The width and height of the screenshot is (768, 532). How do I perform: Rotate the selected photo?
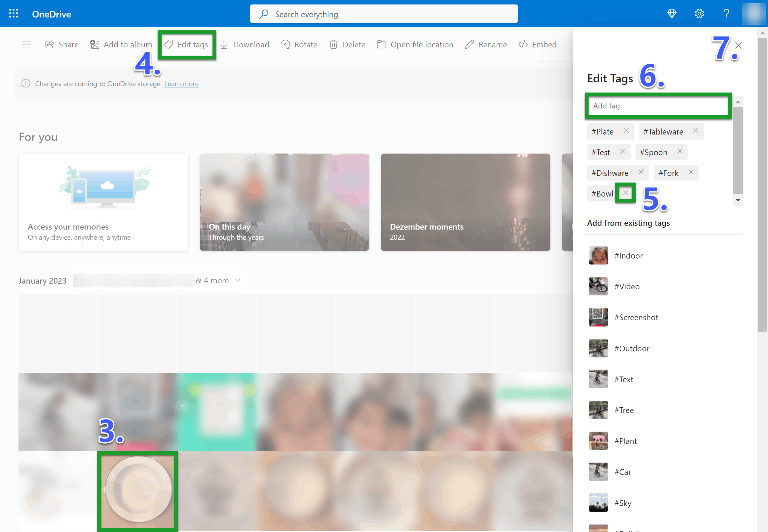(299, 45)
